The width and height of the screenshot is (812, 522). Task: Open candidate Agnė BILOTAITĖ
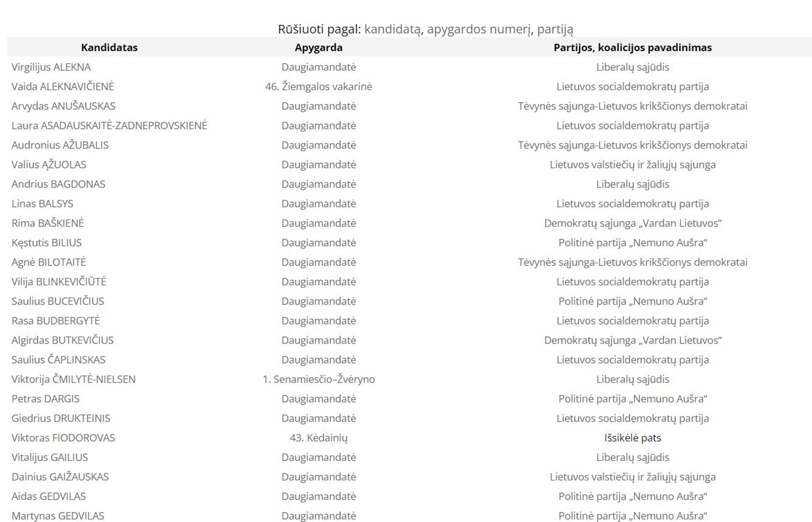click(x=49, y=262)
